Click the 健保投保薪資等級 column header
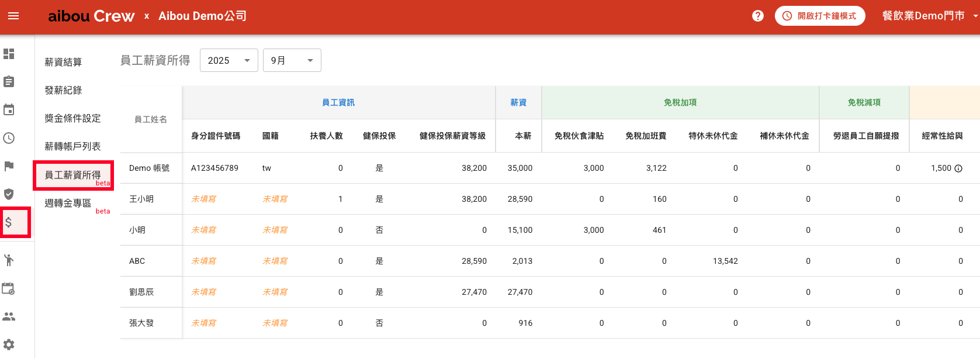The width and height of the screenshot is (980, 358). pyautogui.click(x=453, y=136)
